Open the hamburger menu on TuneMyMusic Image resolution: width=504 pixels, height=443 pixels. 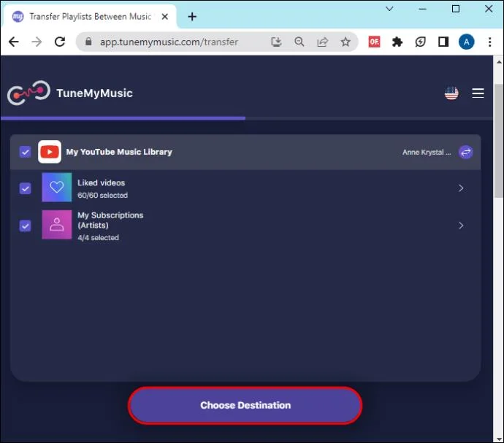478,93
